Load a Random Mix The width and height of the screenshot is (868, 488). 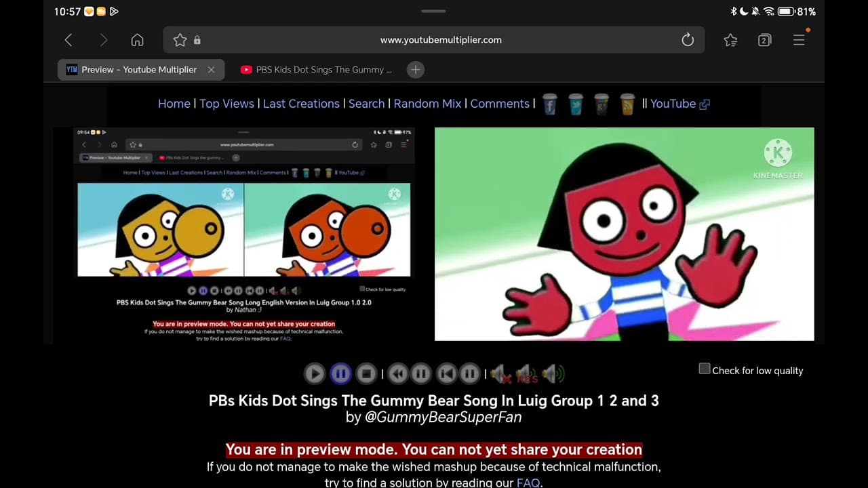pyautogui.click(x=427, y=104)
